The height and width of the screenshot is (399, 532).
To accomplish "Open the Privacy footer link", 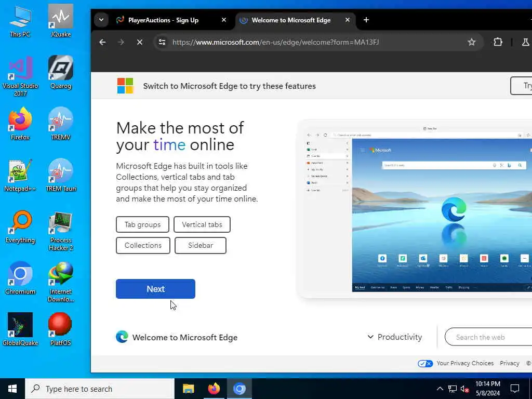I will pyautogui.click(x=509, y=363).
